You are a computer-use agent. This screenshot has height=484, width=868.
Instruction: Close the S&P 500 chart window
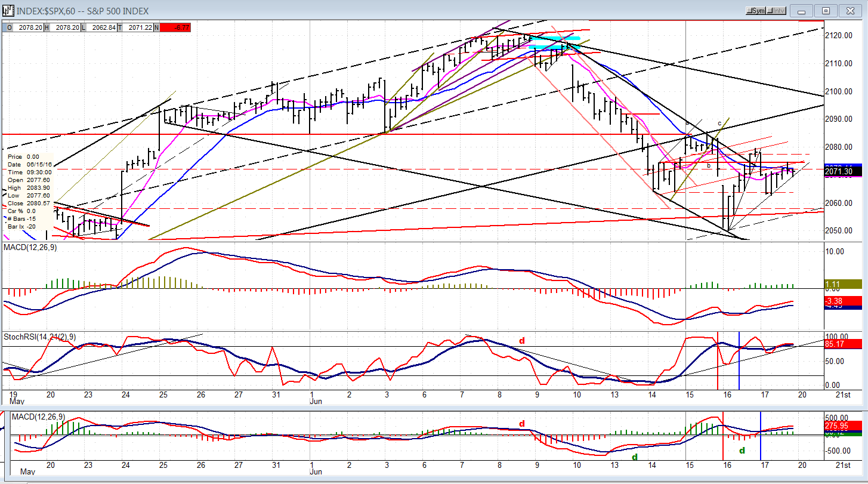pos(849,11)
